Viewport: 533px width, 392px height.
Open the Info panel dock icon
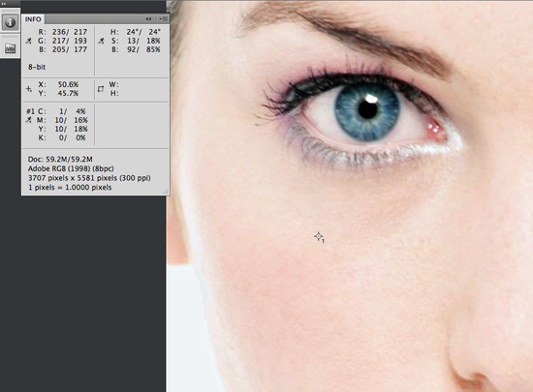tap(10, 22)
